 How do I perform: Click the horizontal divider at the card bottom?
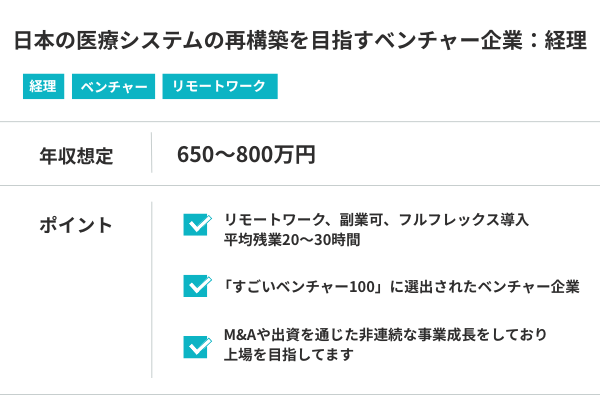pos(300,395)
